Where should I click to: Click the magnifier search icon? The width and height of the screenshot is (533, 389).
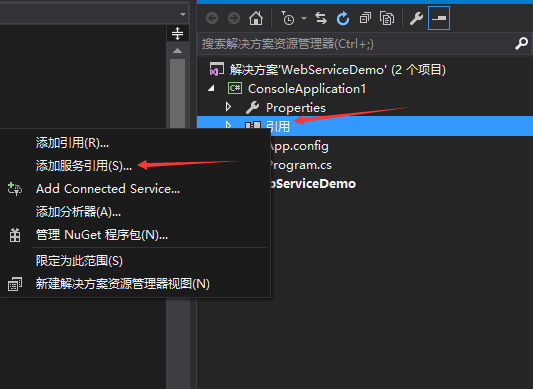(521, 44)
